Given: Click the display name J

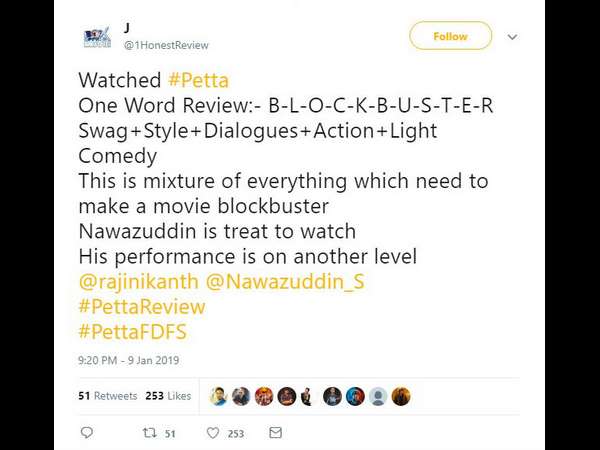Looking at the screenshot, I should pyautogui.click(x=127, y=28).
